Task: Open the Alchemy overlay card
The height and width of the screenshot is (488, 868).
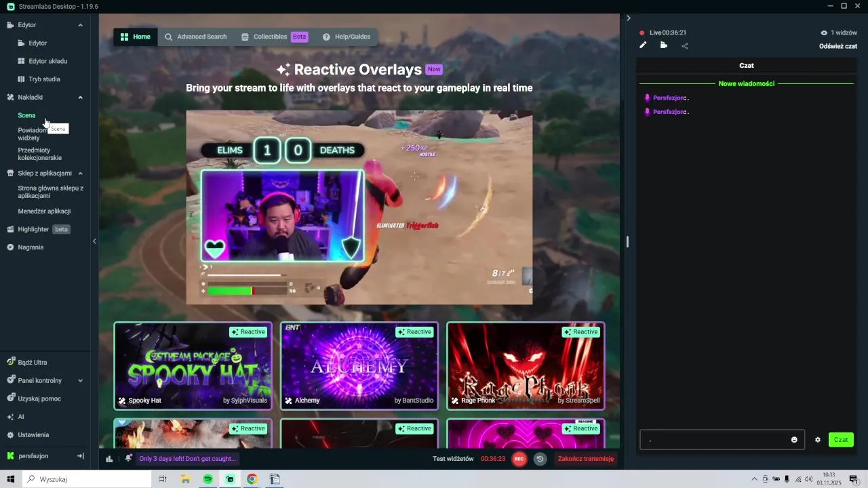Action: pos(359,366)
